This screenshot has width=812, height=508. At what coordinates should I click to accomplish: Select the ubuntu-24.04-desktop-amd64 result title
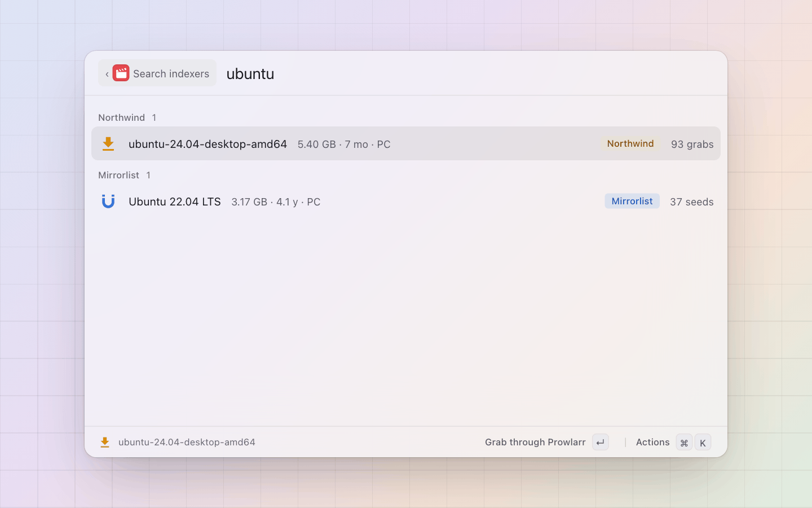point(208,144)
